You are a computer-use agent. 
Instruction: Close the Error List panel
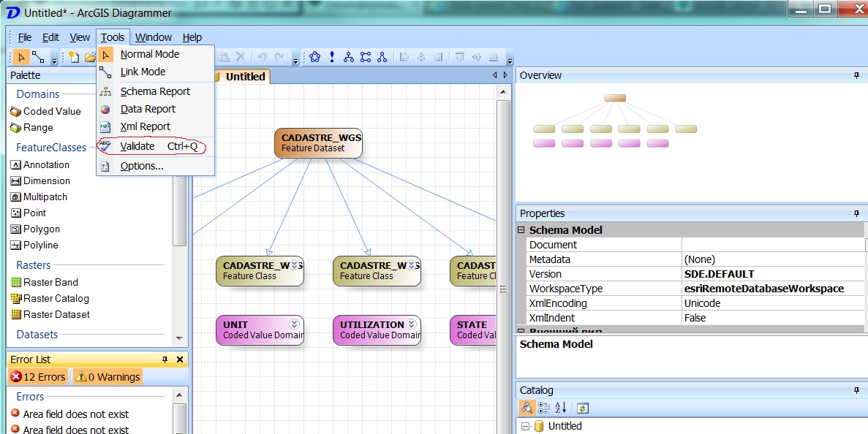(179, 359)
